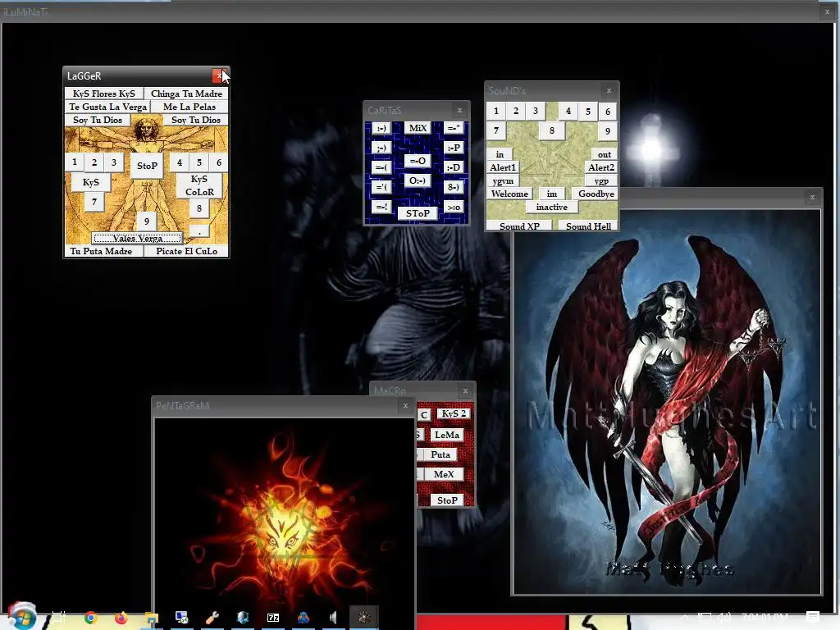This screenshot has width=840, height=630.
Task: Play sound 1 in SouND's window
Action: 496,111
